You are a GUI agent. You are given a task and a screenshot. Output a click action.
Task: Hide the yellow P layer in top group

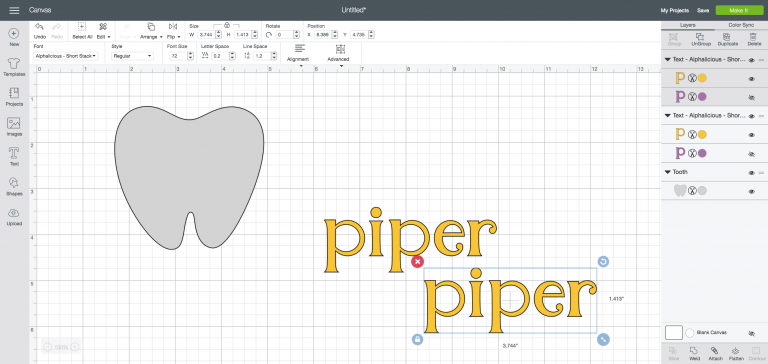coord(752,78)
